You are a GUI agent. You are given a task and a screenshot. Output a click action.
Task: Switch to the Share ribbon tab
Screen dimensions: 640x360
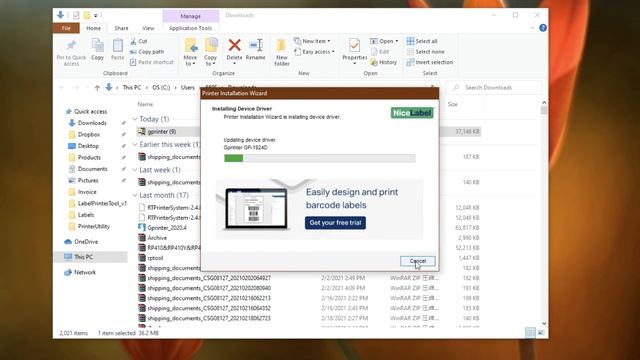pos(121,28)
